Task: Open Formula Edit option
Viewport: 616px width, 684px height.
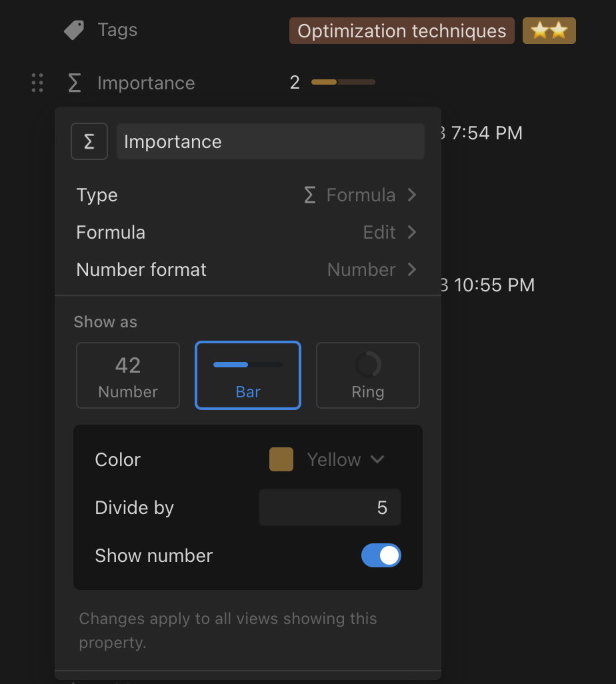Action: click(248, 232)
